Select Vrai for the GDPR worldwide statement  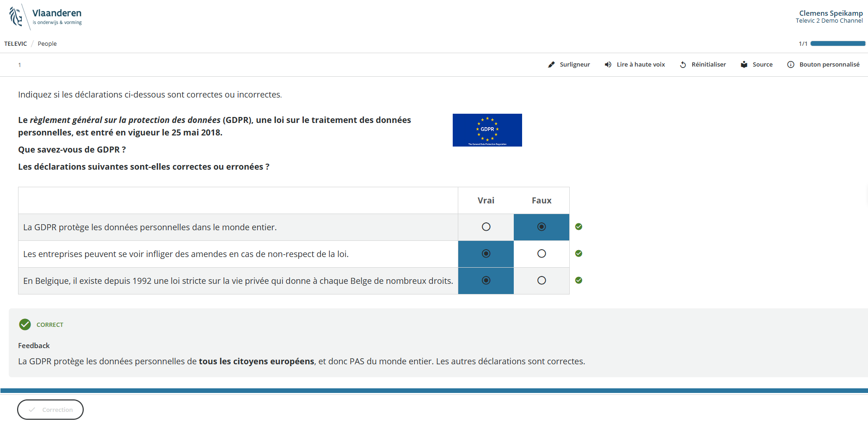486,227
